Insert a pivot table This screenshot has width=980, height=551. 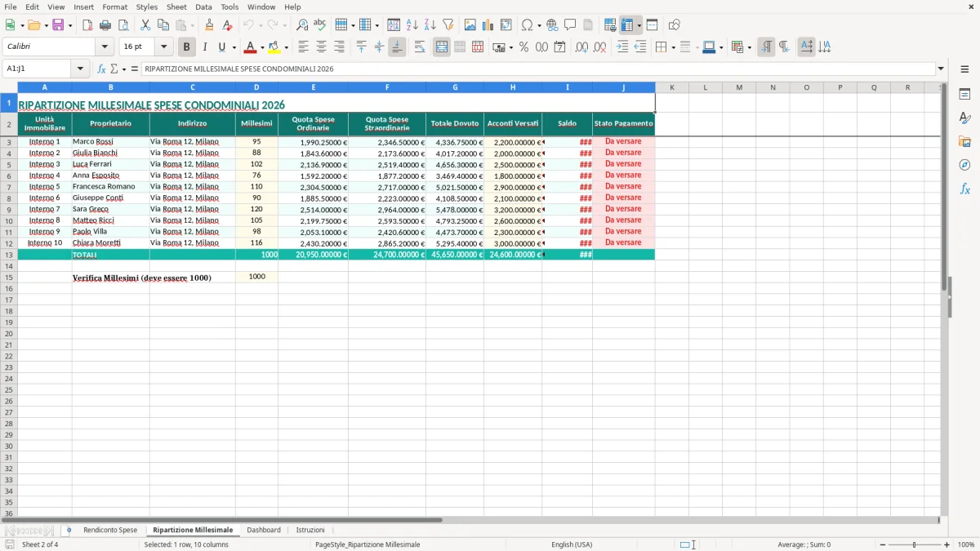506,24
